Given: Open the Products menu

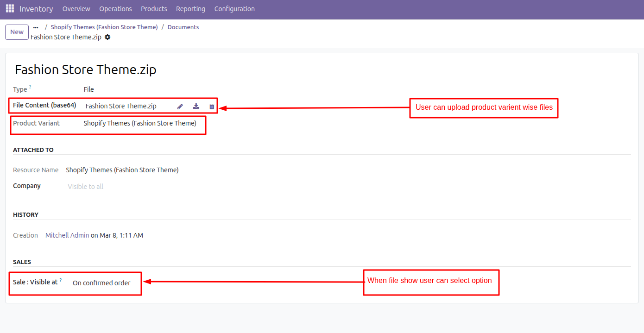Looking at the screenshot, I should pyautogui.click(x=154, y=9).
